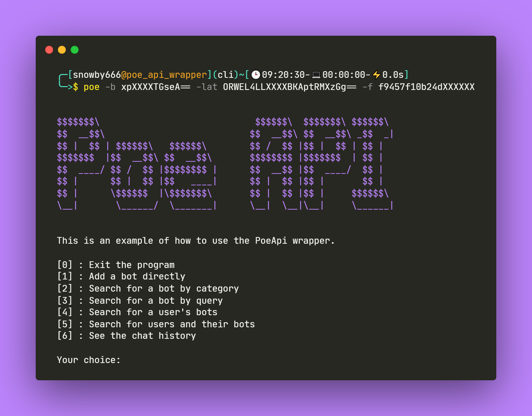532x416 pixels.
Task: Select option [6] to see chat history
Action: pyautogui.click(x=127, y=336)
